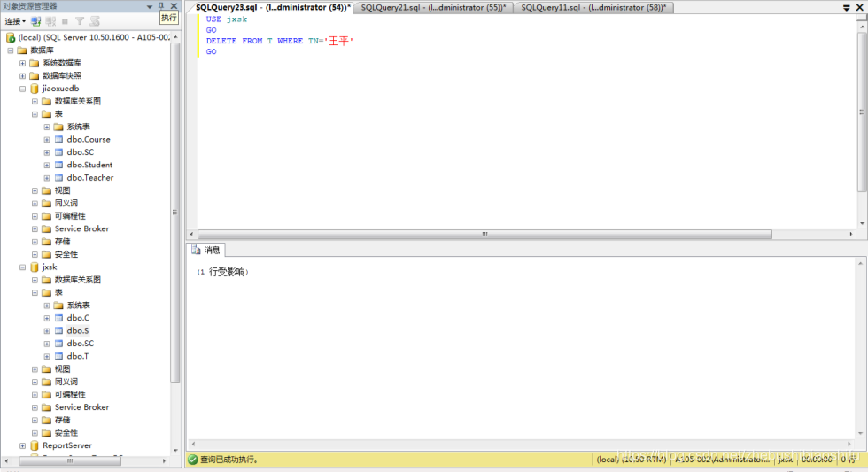Viewport: 868px width, 472px height.
Task: Click the query editor horizontal scrollbar
Action: (x=484, y=234)
